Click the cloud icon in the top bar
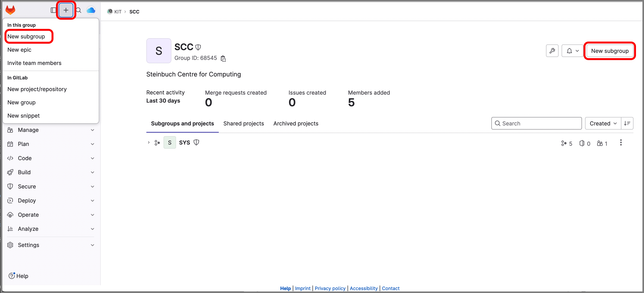 click(91, 10)
